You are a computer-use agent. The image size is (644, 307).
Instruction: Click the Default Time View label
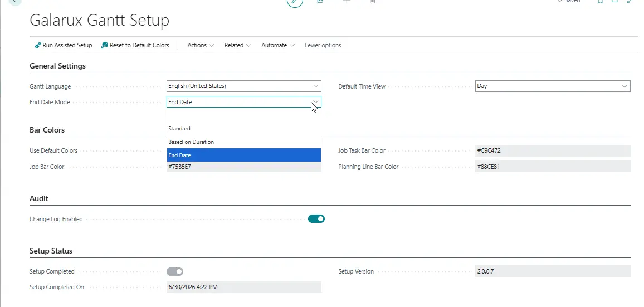362,87
